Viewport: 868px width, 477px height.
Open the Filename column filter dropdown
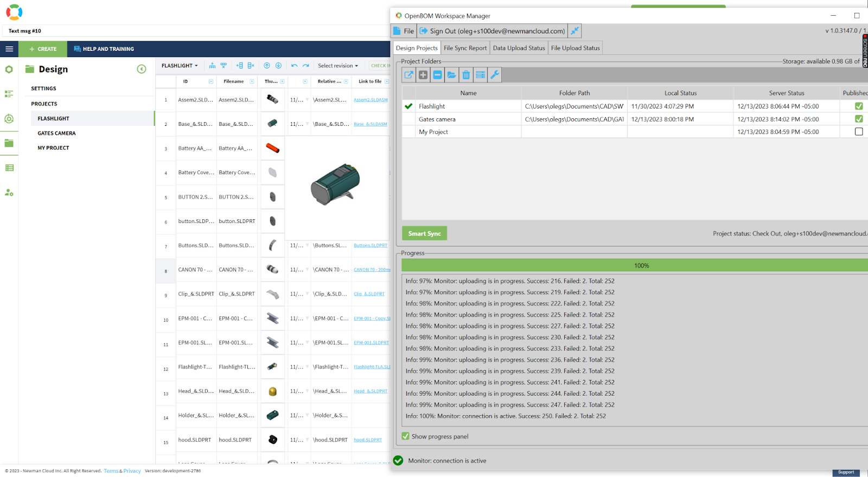[x=252, y=81]
